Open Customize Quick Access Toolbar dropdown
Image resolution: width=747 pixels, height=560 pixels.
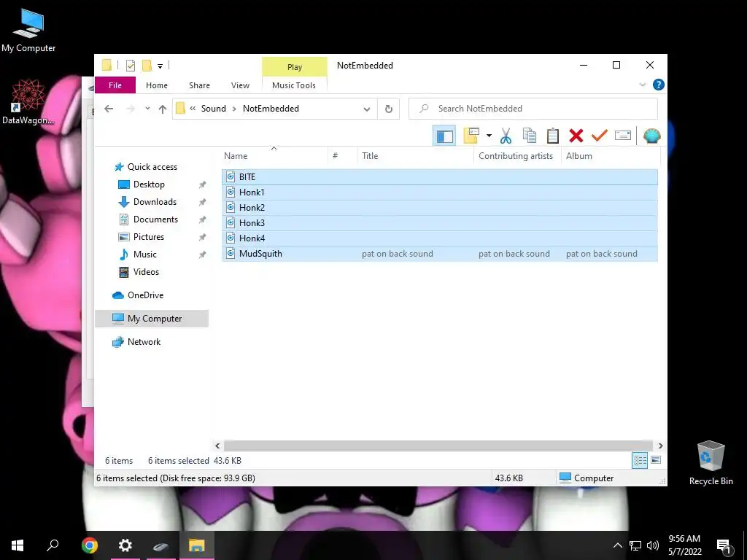tap(160, 66)
